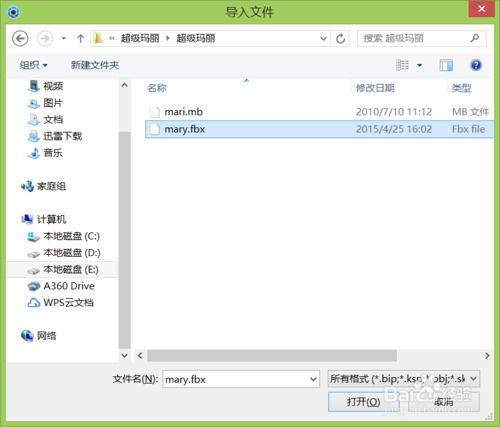This screenshot has width=500, height=427.
Task: Click first 超级玛丽 breadcrumb segment
Action: [x=140, y=38]
